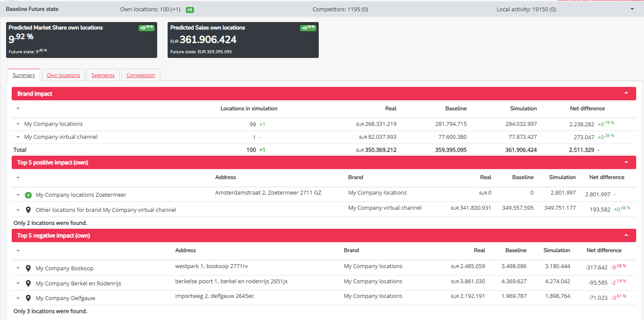This screenshot has height=320, width=644.
Task: Click address westpark 1, boskoop 2771rv
Action: click(211, 266)
